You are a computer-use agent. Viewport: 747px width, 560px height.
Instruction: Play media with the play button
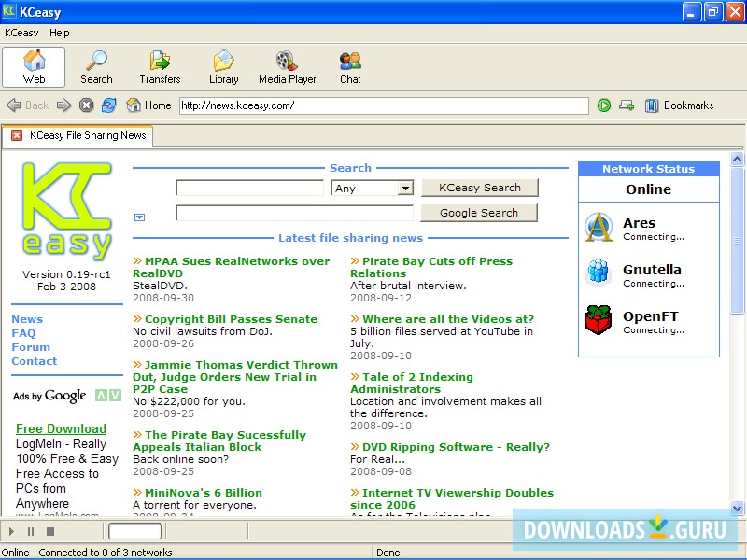(x=11, y=531)
